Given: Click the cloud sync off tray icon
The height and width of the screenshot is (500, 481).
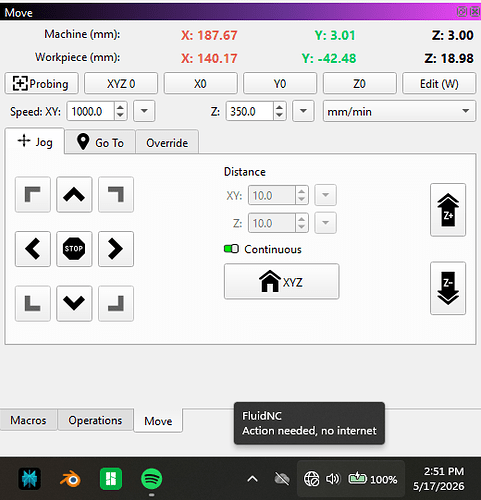Looking at the screenshot, I should (282, 479).
